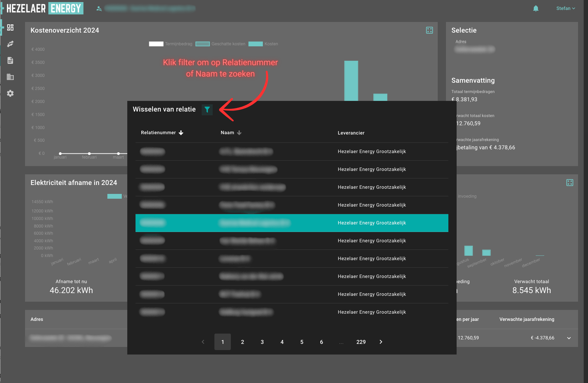The image size is (588, 383).
Task: Toggle Termijnbedrag legend swatch
Action: pyautogui.click(x=156, y=44)
